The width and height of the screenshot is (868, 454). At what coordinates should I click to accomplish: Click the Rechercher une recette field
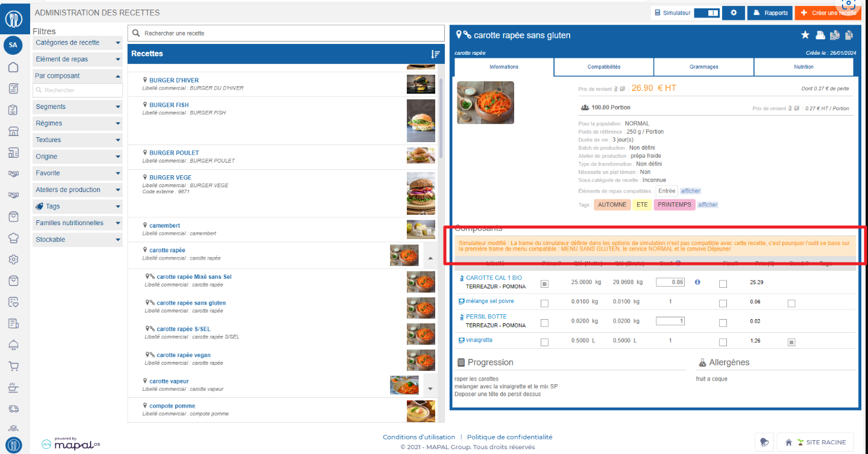pyautogui.click(x=286, y=33)
